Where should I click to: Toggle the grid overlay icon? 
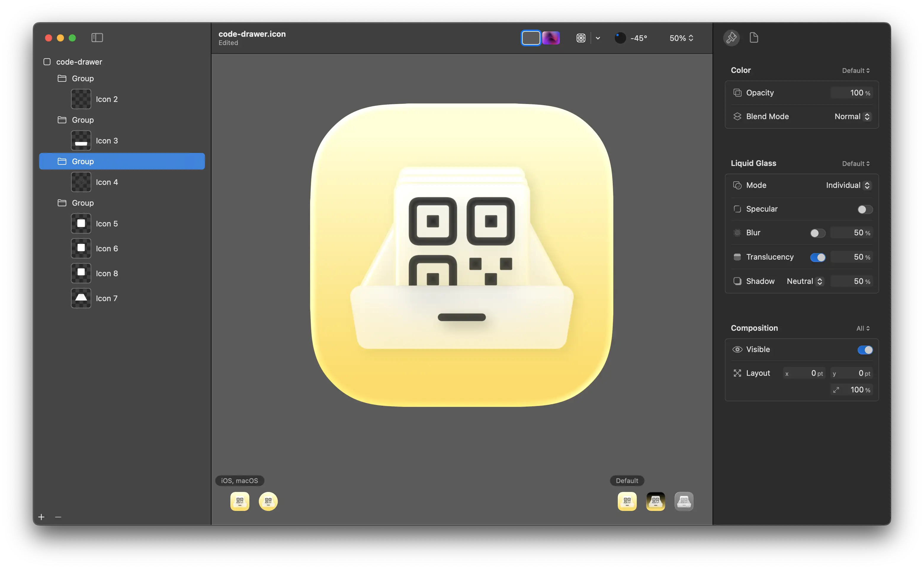click(581, 38)
